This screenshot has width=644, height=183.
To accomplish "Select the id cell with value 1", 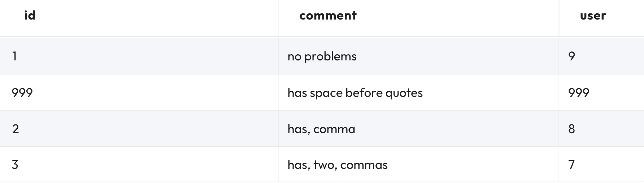I will [139, 56].
